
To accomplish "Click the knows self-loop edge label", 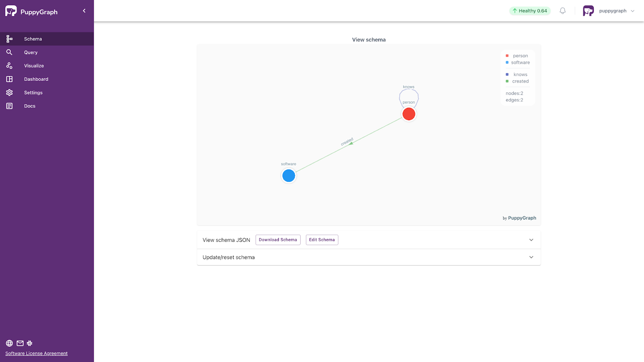I will pos(409,87).
